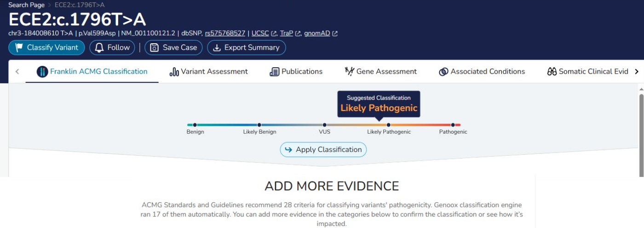The height and width of the screenshot is (228, 644).
Task: Click the external link icon after gnomAD
Action: tap(335, 34)
